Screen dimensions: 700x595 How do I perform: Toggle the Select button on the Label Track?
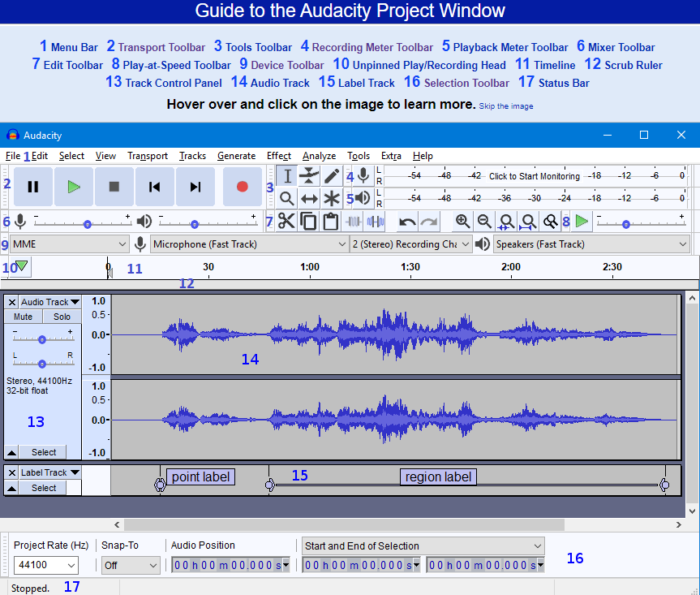(44, 488)
